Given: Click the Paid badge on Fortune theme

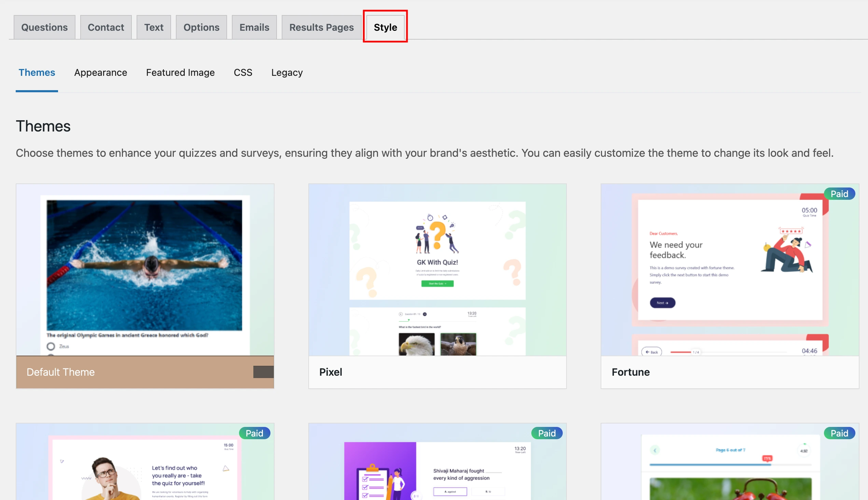Looking at the screenshot, I should click(x=839, y=194).
